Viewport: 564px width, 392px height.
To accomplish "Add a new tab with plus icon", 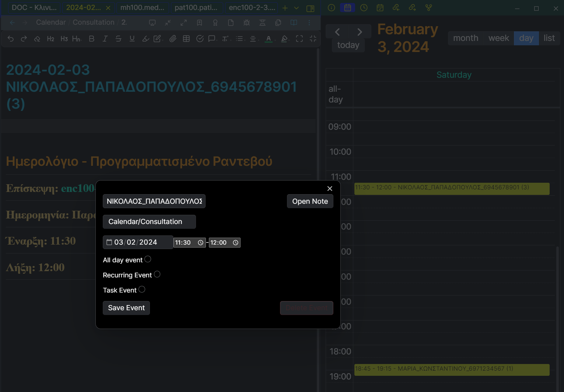I will (x=285, y=8).
